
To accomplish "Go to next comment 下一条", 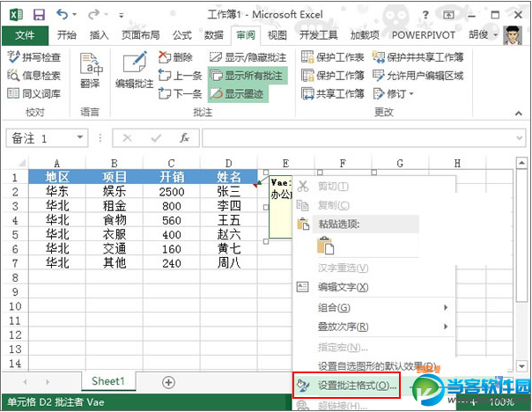I will pyautogui.click(x=181, y=93).
